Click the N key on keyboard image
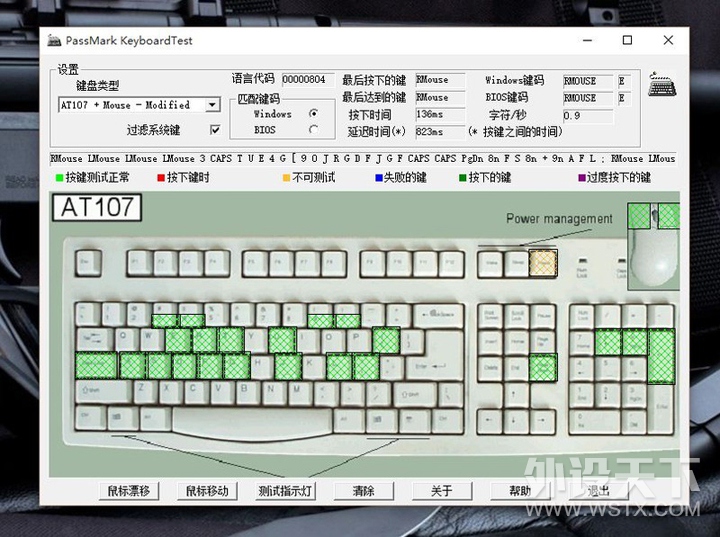 pos(276,393)
